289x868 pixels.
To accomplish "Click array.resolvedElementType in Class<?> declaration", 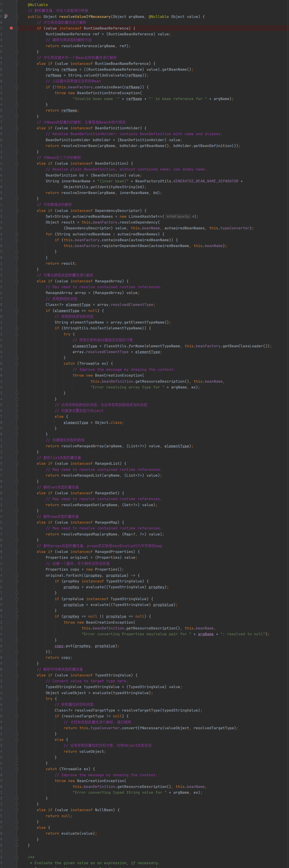I will tap(125, 305).
